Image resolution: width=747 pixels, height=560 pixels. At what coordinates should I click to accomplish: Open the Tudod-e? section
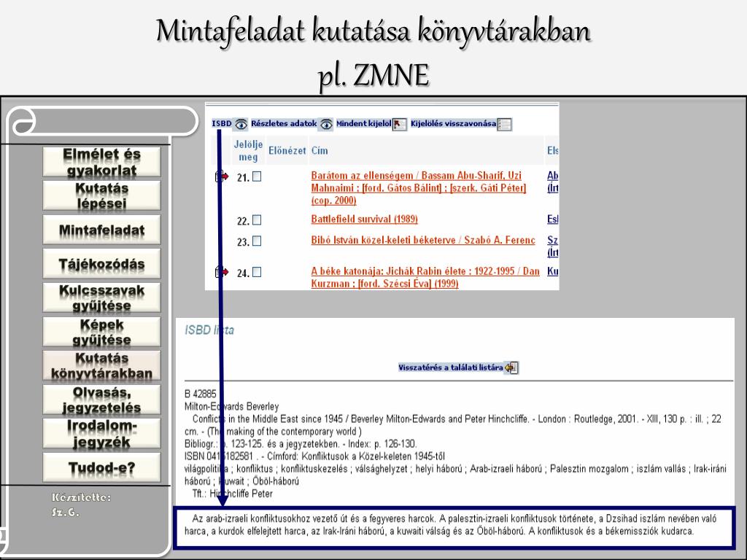click(101, 467)
